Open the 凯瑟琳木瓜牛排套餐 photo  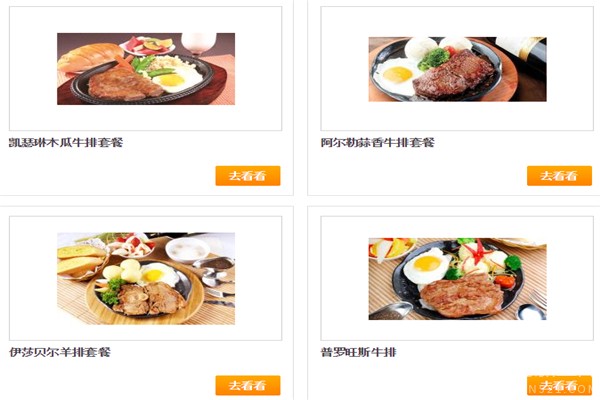(146, 69)
